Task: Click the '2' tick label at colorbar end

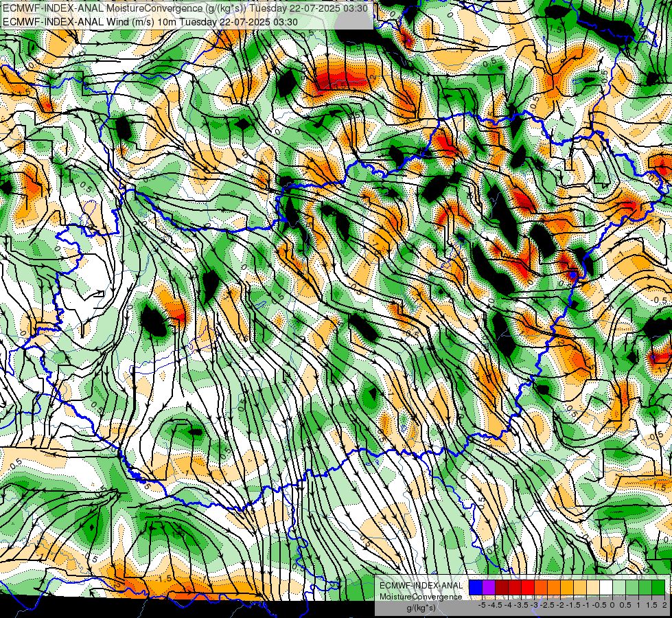Action: click(664, 605)
